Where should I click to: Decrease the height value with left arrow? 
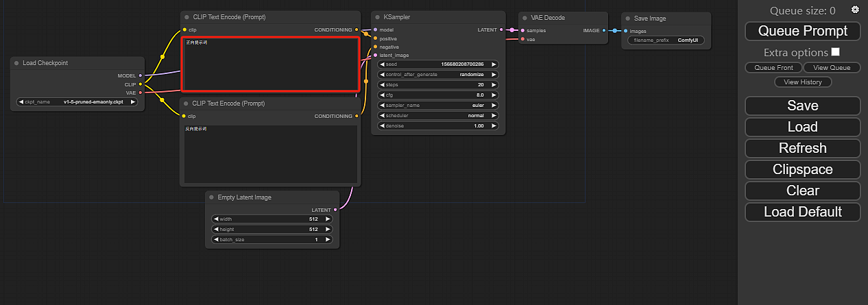coord(217,230)
